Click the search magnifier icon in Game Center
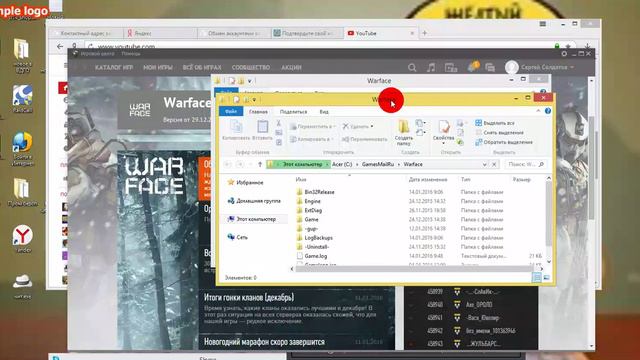Image resolution: width=640 pixels, height=360 pixels. tap(412, 68)
